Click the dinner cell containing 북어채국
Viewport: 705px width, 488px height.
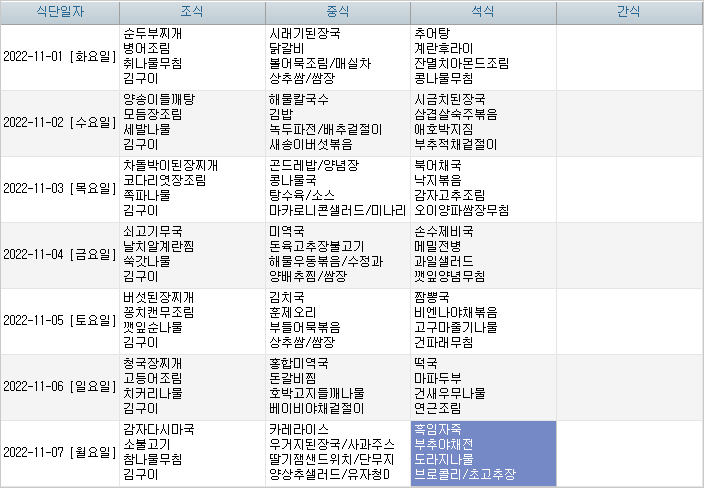tap(482, 188)
